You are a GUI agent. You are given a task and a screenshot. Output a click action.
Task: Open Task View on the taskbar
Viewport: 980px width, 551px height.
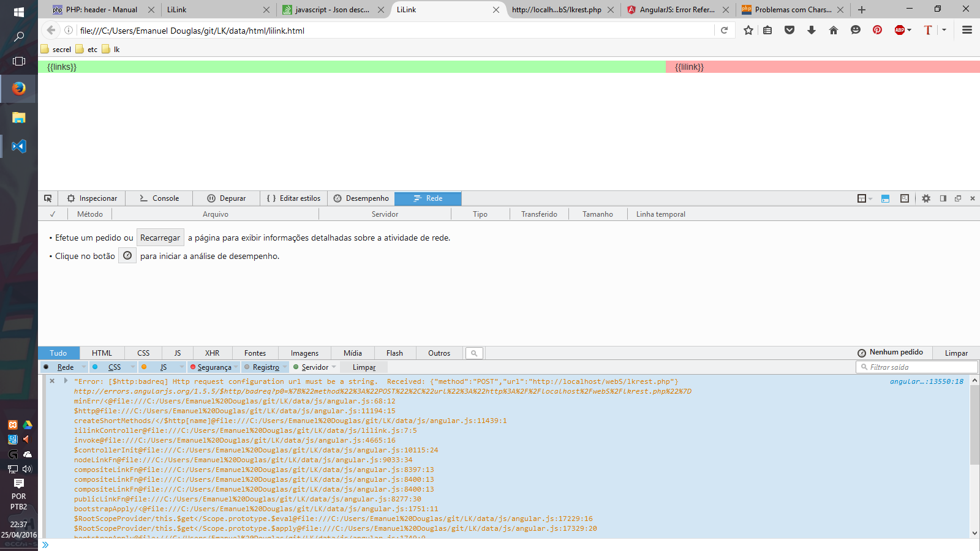click(x=19, y=61)
